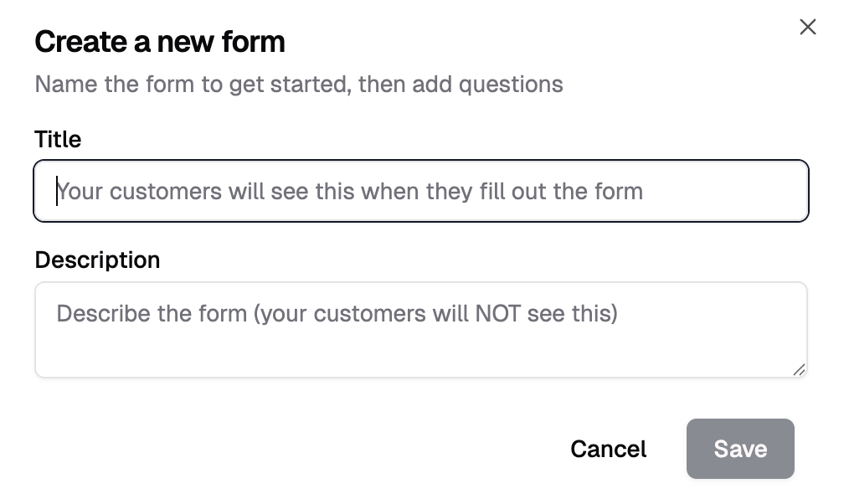Focus the Description text area
Screen dimensions: 844x504
point(420,329)
